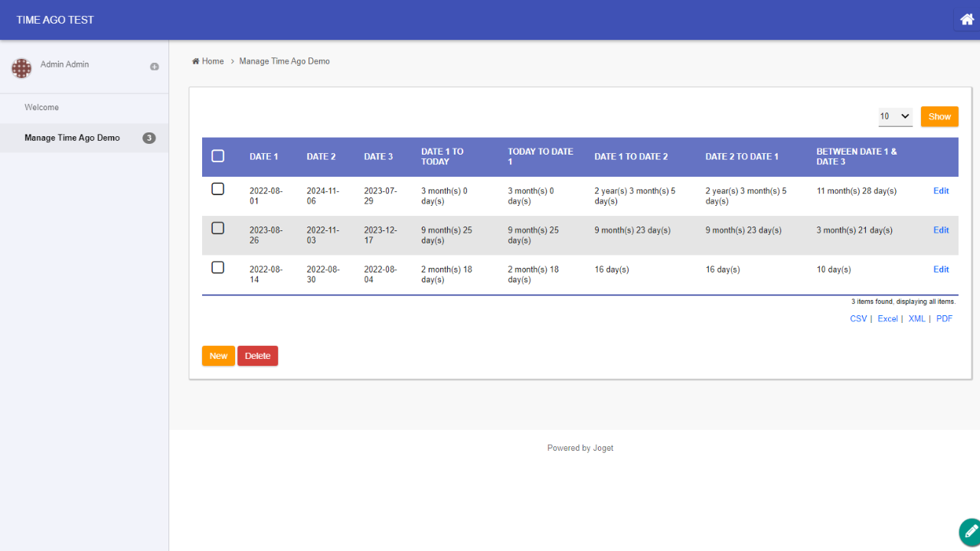Check the row with Date 1 2022-08-14
980x551 pixels.
(217, 267)
